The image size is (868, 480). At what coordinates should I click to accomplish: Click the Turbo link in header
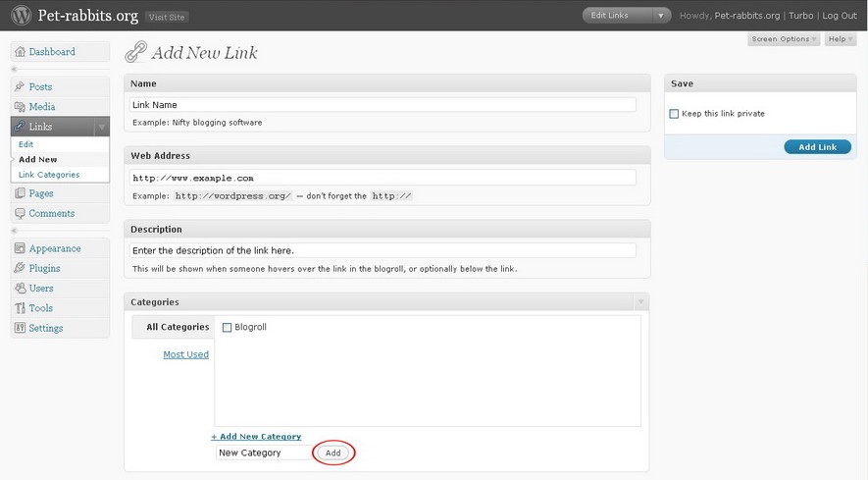pos(801,16)
